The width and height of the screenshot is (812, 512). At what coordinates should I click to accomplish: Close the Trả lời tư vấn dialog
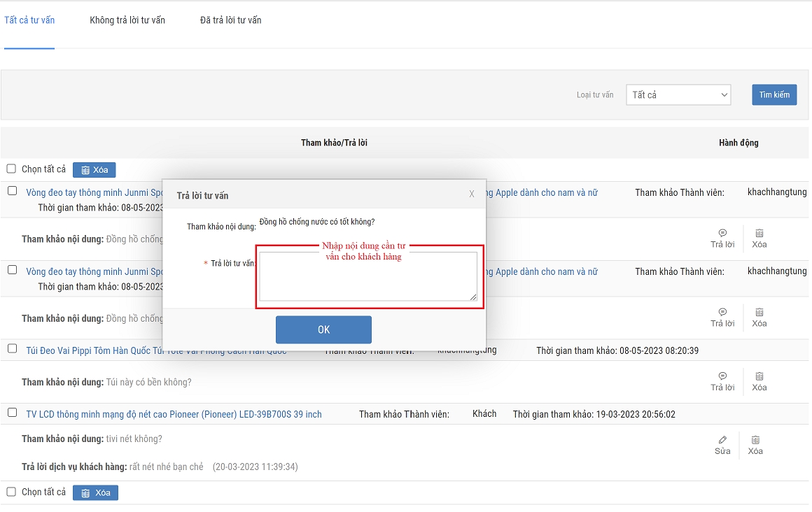472,194
